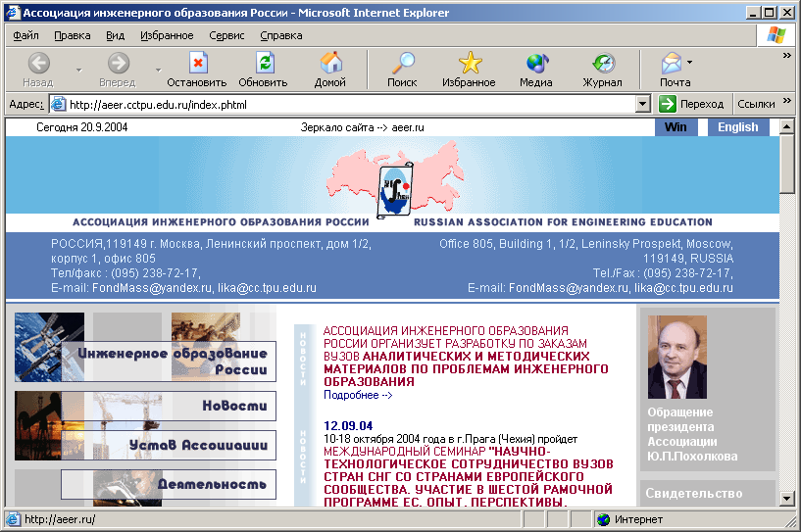This screenshot has width=801, height=532.
Task: Go to the home page via Домой
Action: [x=330, y=70]
